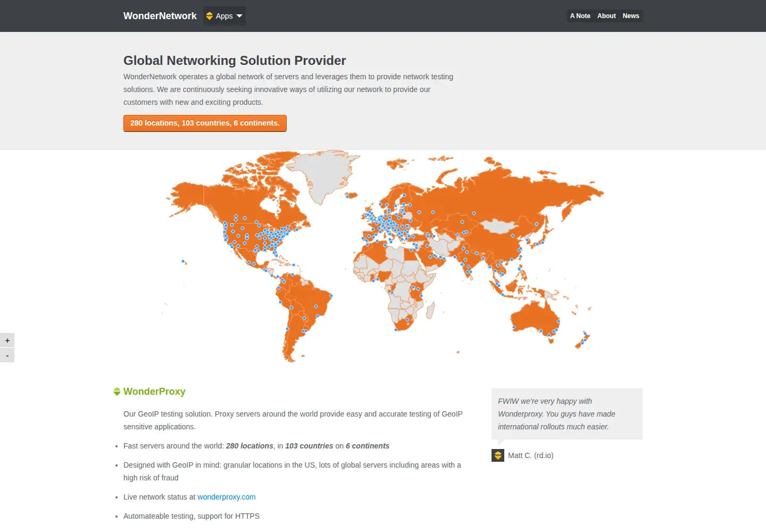Click the testimonial quote about Wonderproxy

pos(567,414)
